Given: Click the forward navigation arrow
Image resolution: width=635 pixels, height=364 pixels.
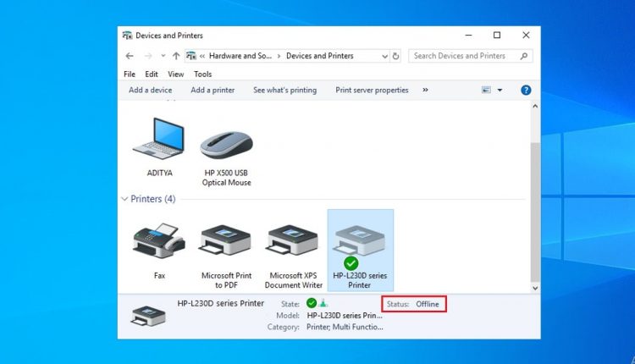Looking at the screenshot, I should pyautogui.click(x=148, y=56).
